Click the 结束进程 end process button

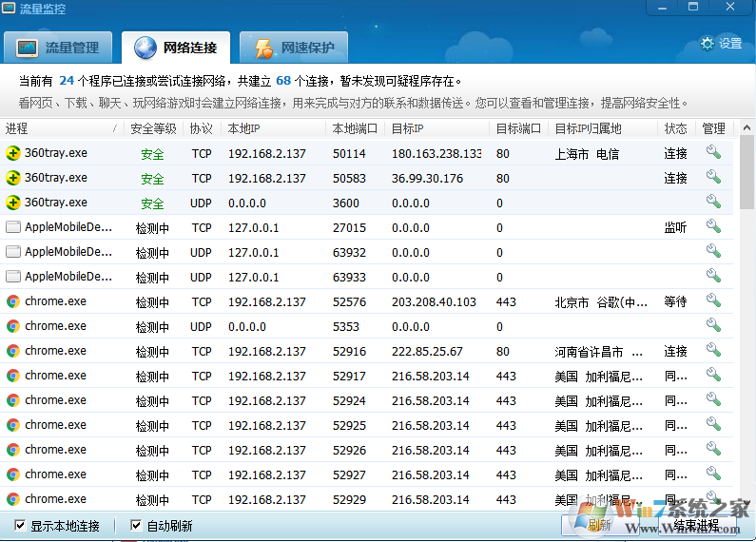[x=696, y=525]
